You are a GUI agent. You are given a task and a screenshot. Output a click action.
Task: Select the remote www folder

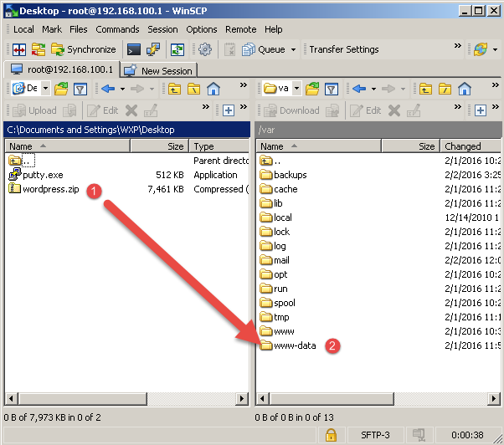click(284, 331)
